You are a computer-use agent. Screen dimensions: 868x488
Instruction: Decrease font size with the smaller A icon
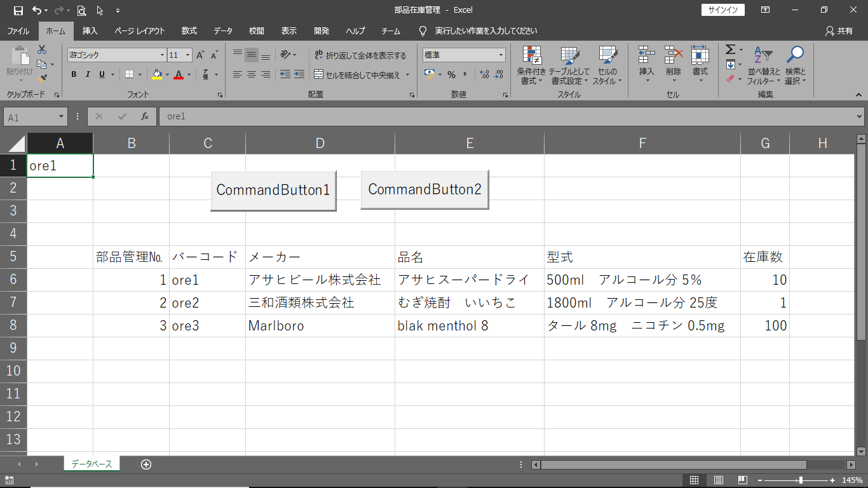click(x=214, y=55)
